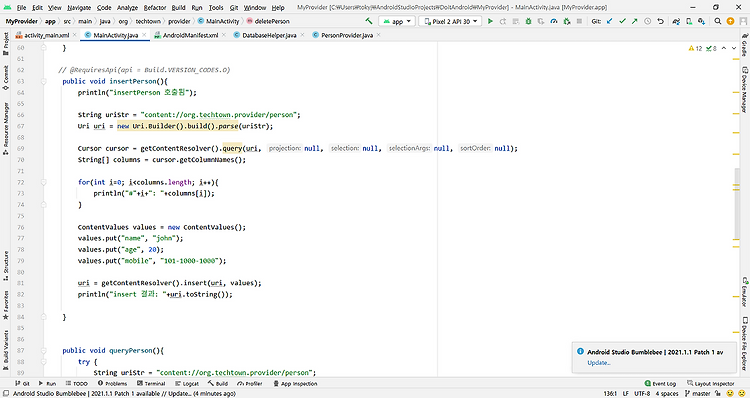Viewport: 750px width, 398px height.
Task: Open the Commit tool window
Action: [5, 77]
